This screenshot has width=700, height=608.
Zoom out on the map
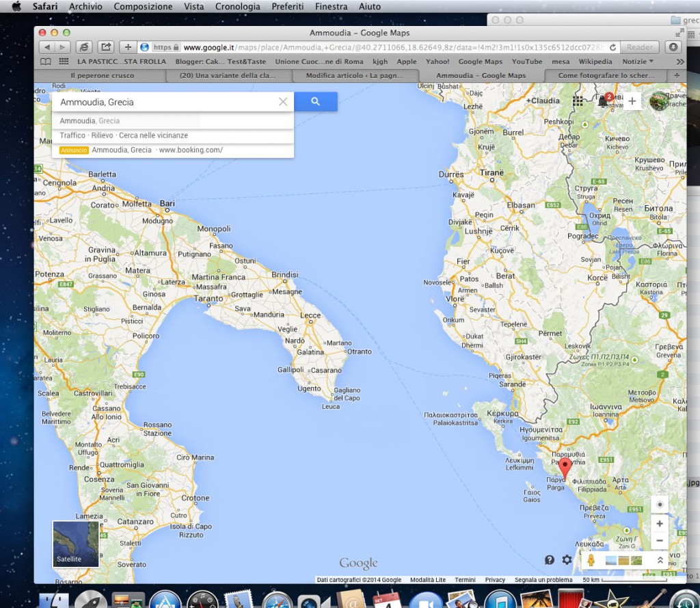coord(659,540)
